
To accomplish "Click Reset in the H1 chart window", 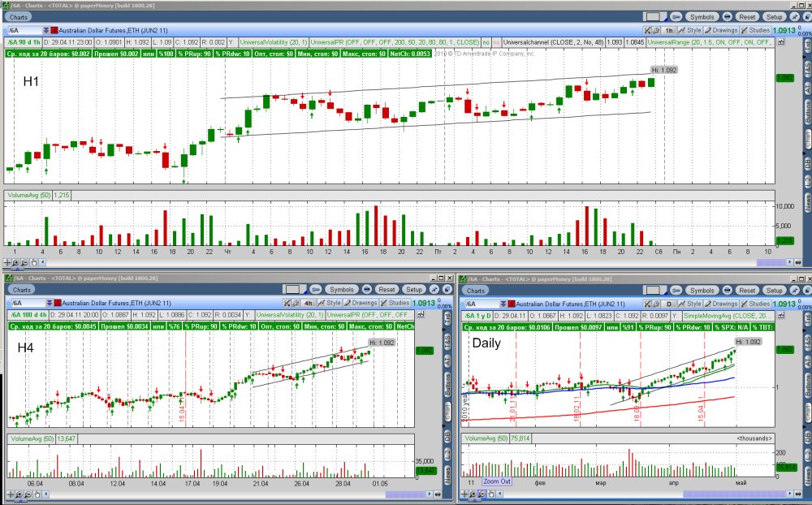I will pyautogui.click(x=747, y=17).
